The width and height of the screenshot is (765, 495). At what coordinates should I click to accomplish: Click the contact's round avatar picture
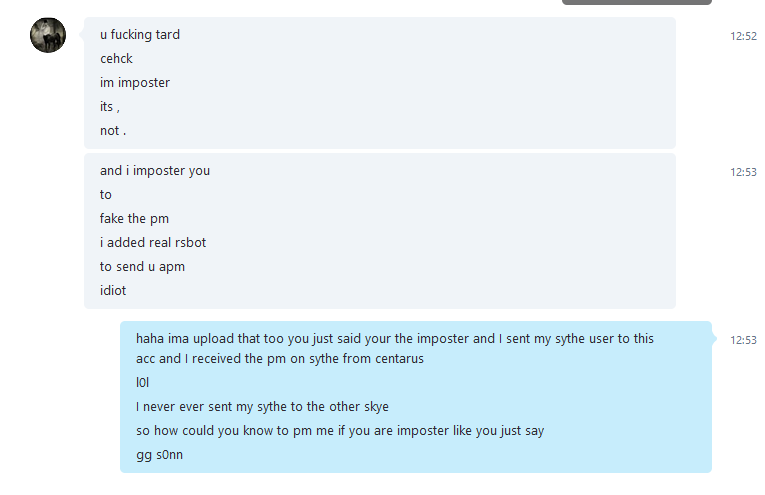[48, 35]
